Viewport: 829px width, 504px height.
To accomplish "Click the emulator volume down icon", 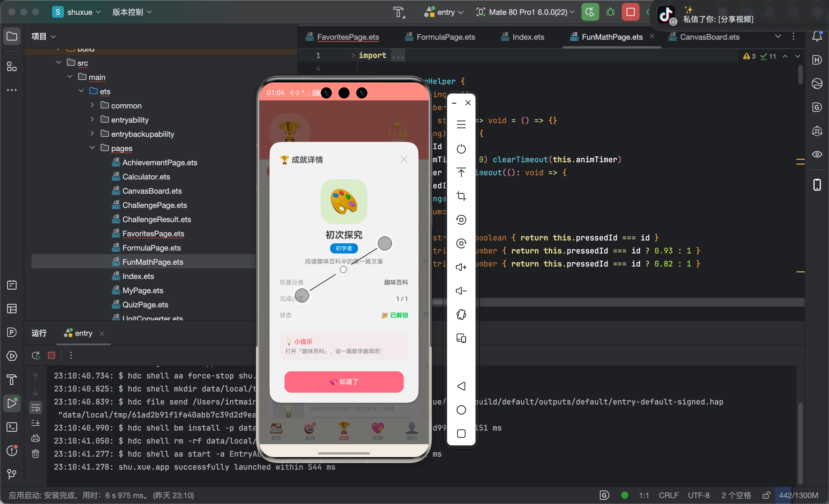I will coord(461,291).
